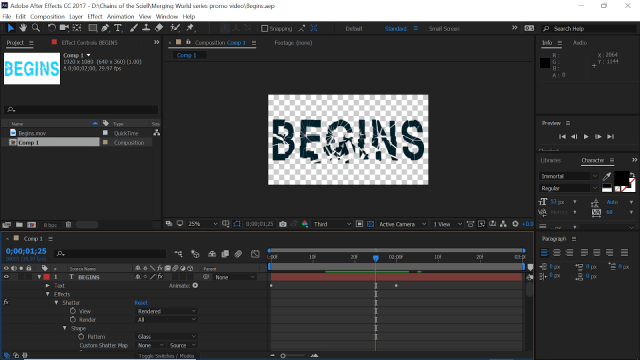Image resolution: width=640 pixels, height=360 pixels.
Task: Click the Show Channel color management icon
Action: [x=305, y=224]
